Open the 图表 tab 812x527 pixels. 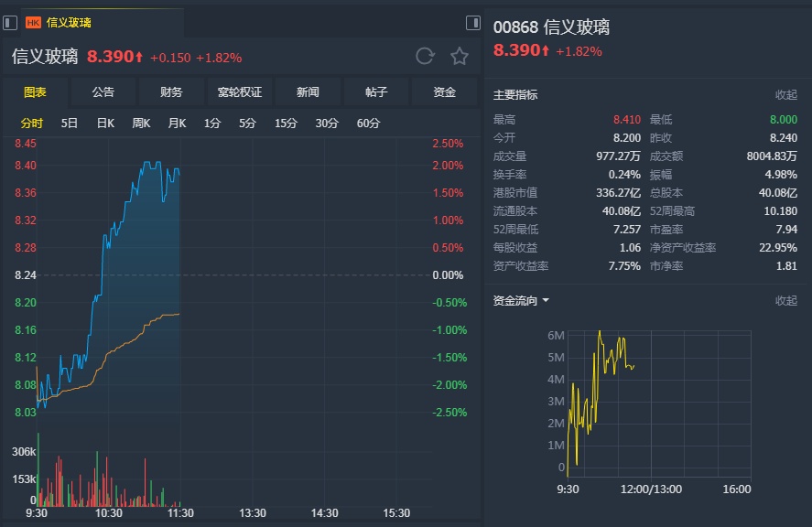point(35,92)
